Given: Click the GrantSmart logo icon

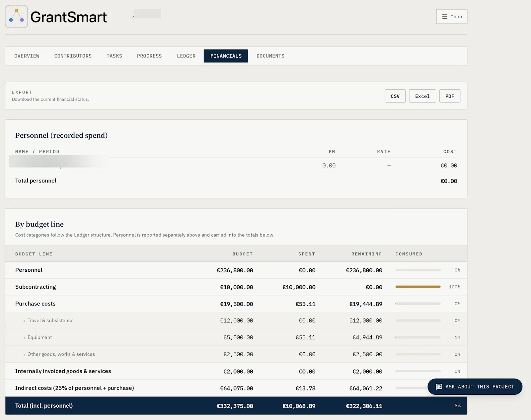Looking at the screenshot, I should pos(16,17).
